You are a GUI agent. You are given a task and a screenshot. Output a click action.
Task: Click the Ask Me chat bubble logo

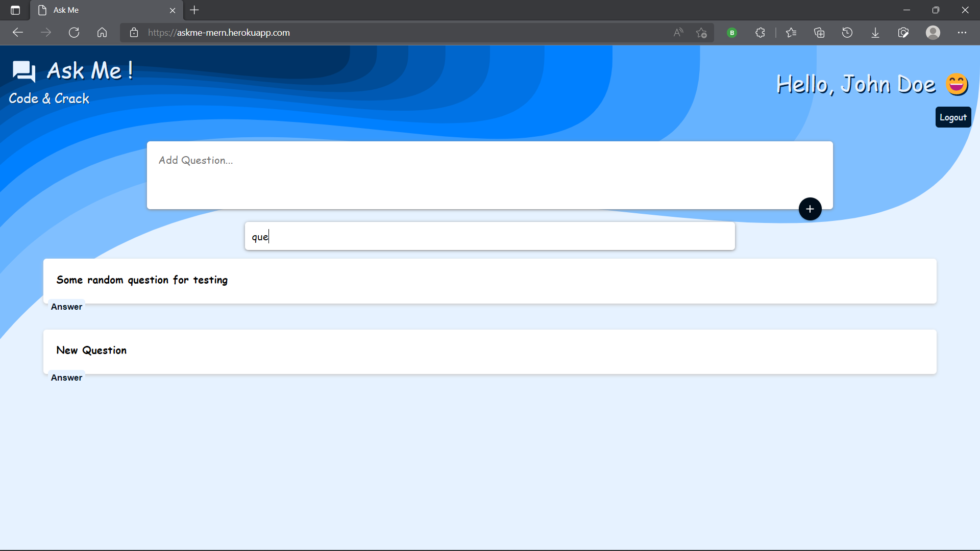pos(23,71)
